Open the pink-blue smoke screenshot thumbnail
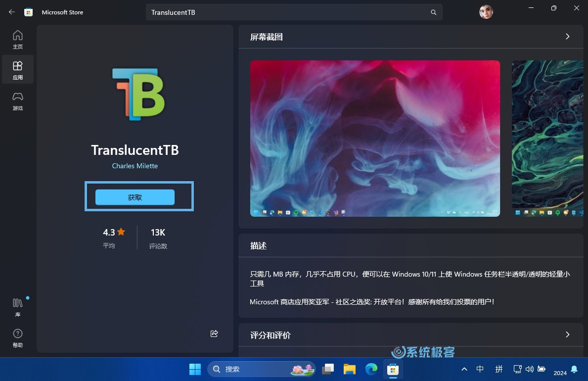Viewport: 588px width, 381px height. pos(375,139)
